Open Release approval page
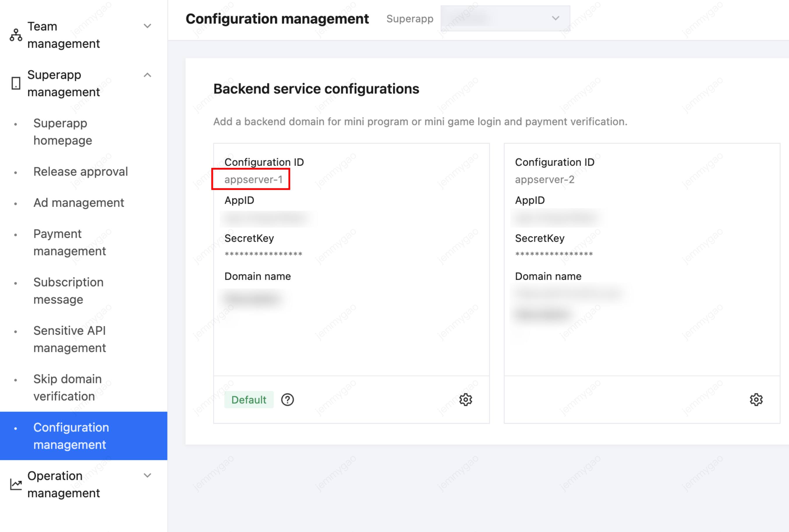Screen dimensions: 789x532 coord(80,172)
